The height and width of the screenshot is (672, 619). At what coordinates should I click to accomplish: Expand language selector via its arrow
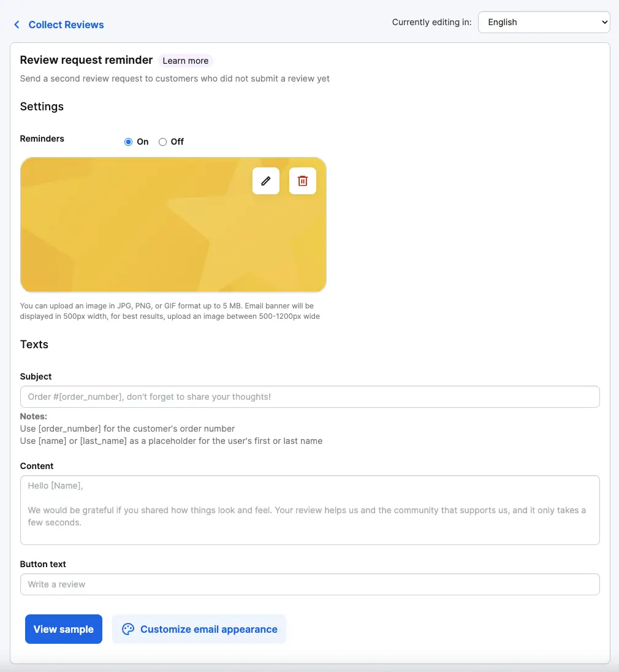point(604,22)
